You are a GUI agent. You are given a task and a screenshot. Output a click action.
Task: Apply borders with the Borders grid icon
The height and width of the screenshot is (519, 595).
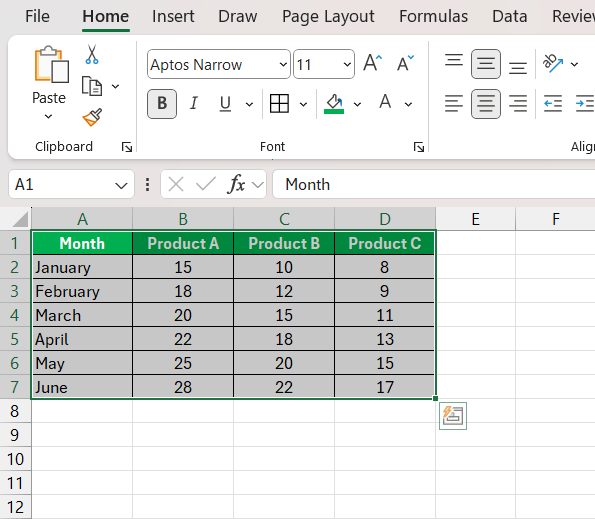click(x=279, y=104)
